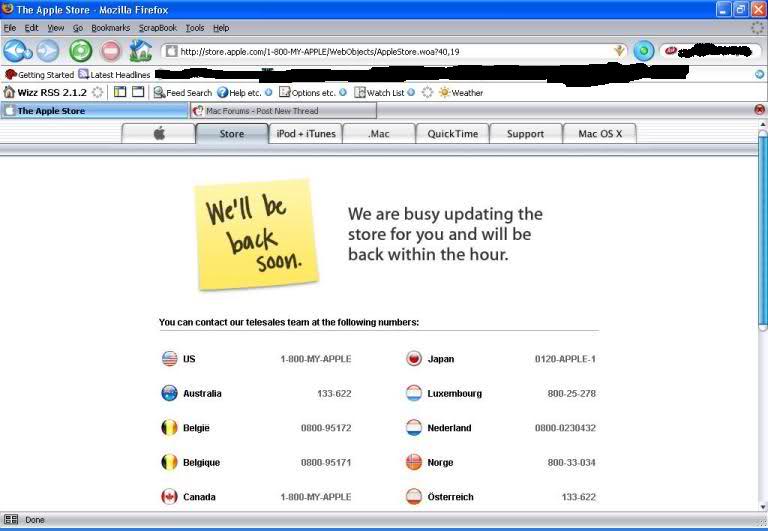768x531 pixels.
Task: Click the België flag icon
Action: 169,427
